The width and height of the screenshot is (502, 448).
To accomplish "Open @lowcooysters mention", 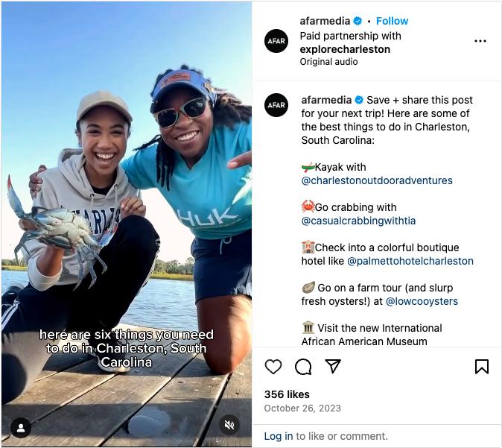I will click(x=422, y=301).
